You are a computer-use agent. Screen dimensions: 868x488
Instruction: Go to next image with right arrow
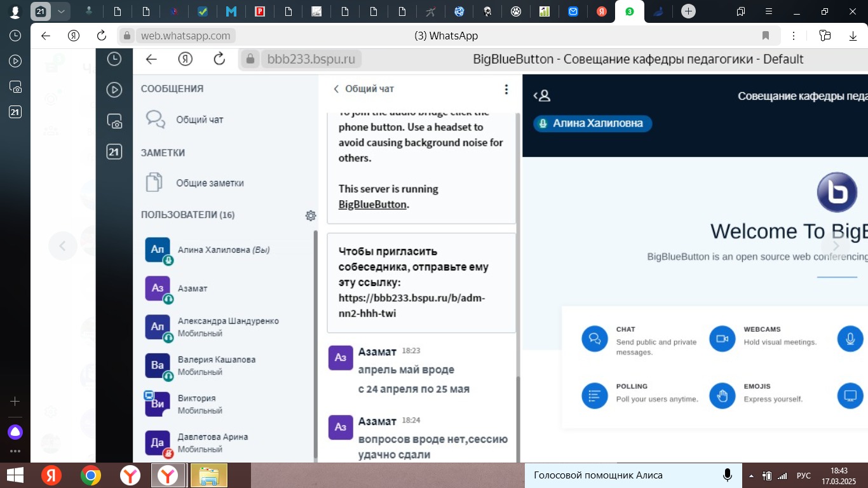836,246
